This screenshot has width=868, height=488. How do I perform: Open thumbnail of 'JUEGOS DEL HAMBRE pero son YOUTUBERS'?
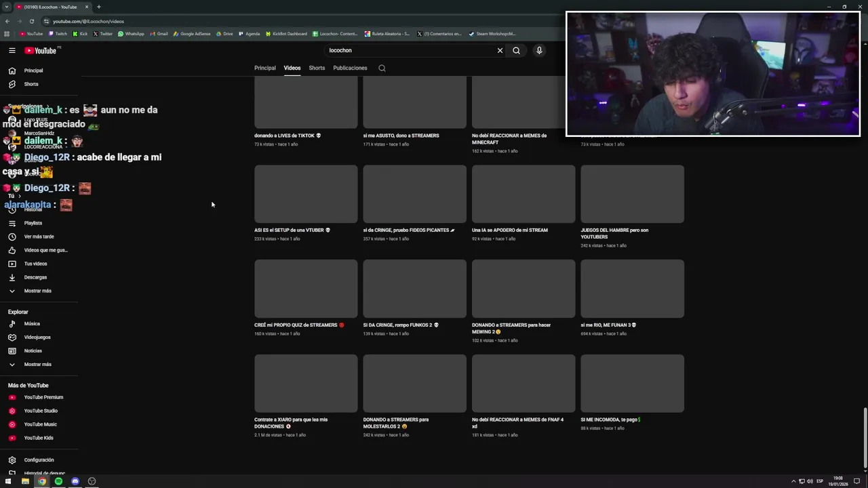tap(632, 194)
